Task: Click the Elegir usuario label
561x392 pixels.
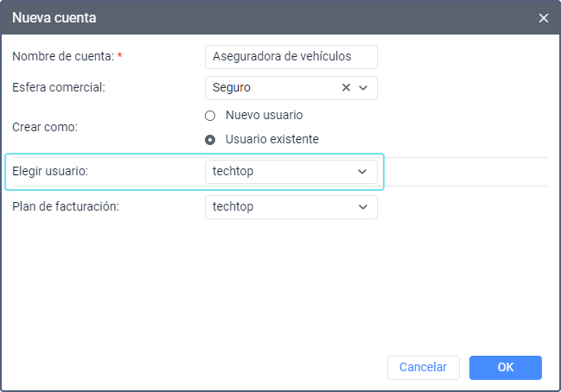Action: click(50, 172)
